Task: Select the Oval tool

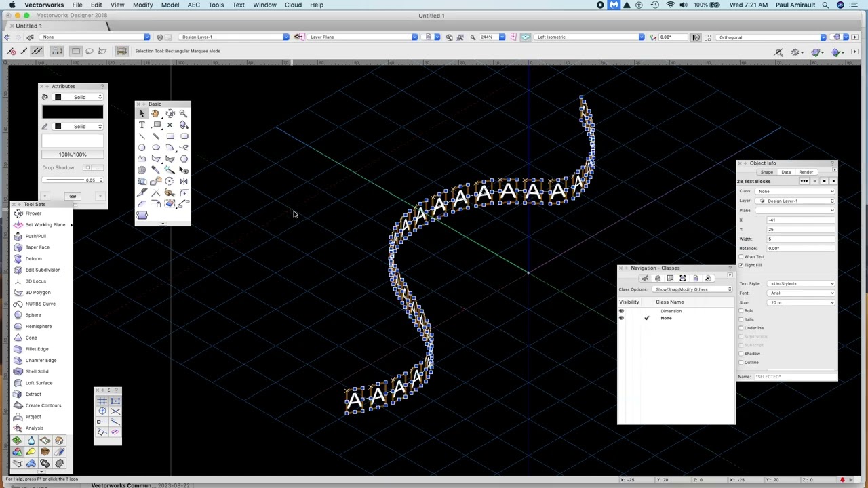Action: [155, 148]
